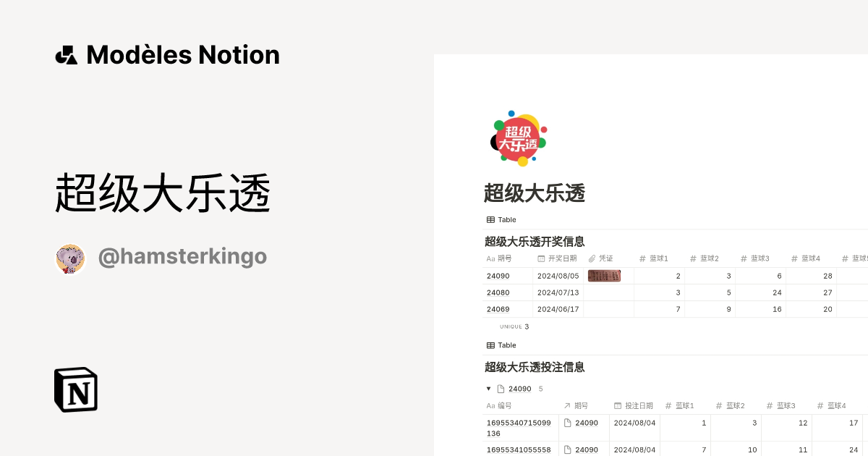Open the @hamsterkingo profile link
The width and height of the screenshot is (868, 456).
point(182,257)
